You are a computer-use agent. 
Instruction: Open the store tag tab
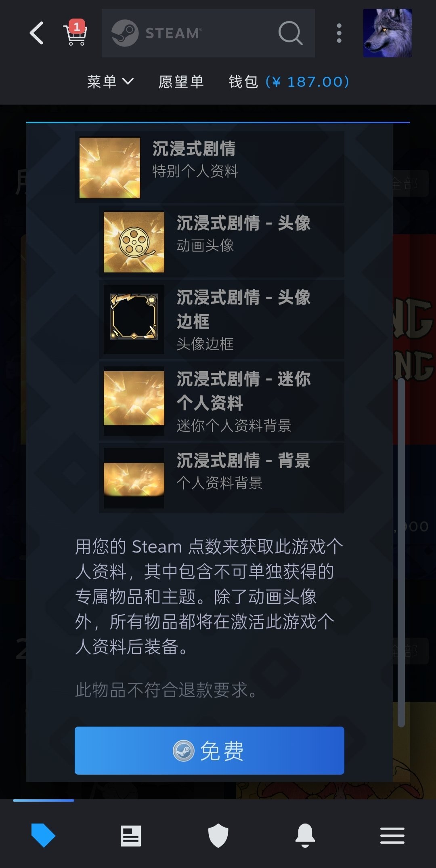43,835
